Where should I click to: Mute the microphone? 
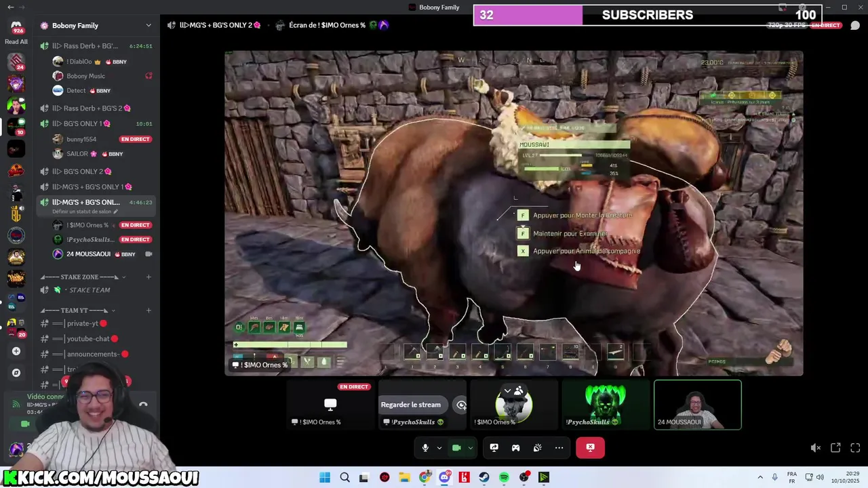click(x=425, y=448)
